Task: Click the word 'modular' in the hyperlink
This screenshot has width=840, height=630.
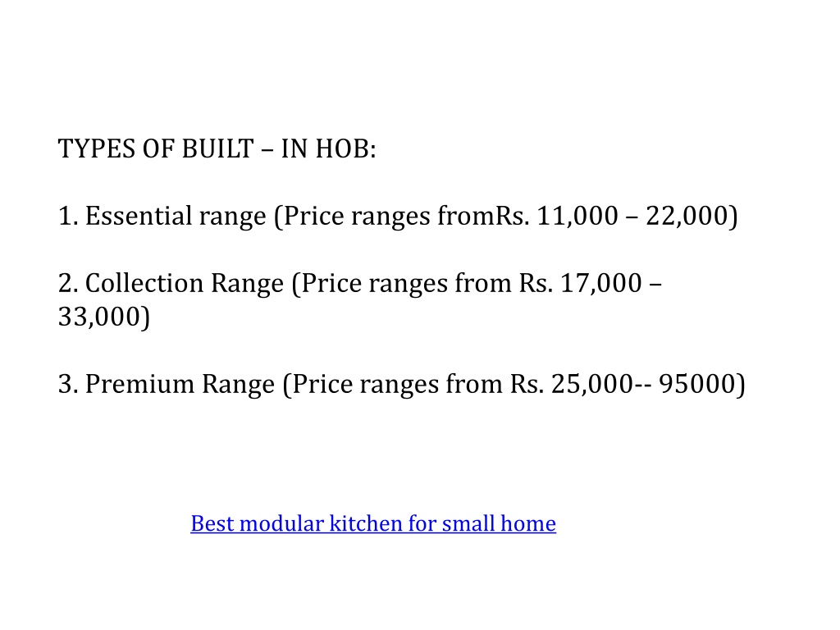Action: coord(281,523)
